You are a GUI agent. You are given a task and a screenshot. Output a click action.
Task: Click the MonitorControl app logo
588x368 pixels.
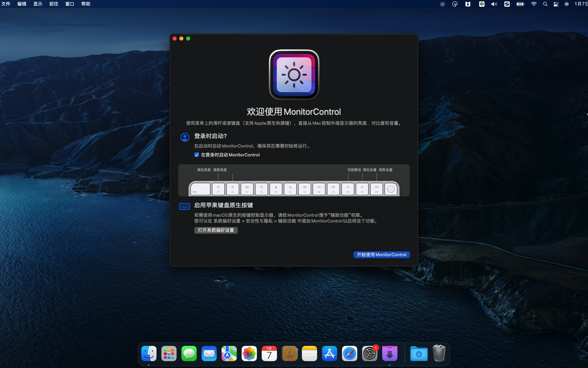[x=294, y=75]
